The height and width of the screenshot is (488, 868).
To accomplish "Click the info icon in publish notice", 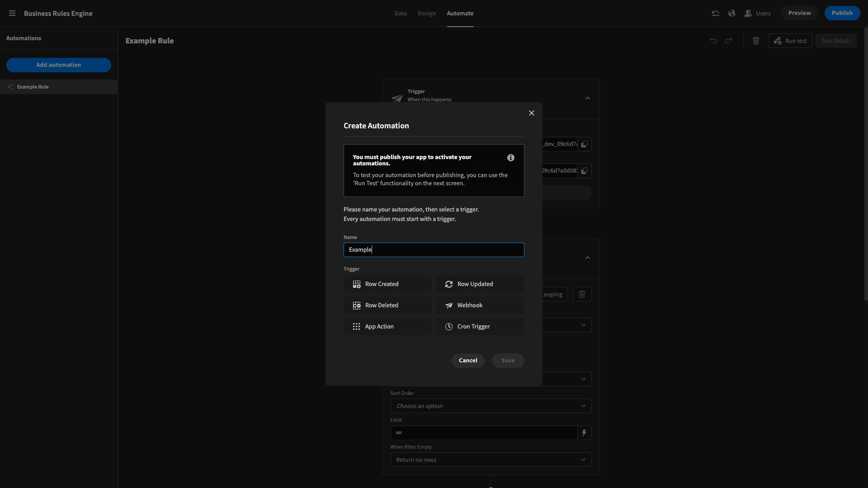I will click(x=511, y=158).
